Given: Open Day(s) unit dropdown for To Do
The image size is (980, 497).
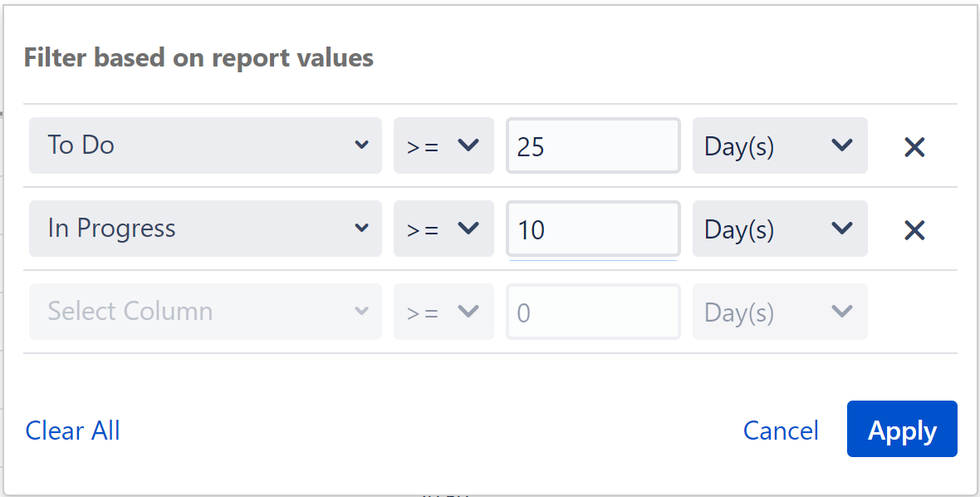Looking at the screenshot, I should click(779, 145).
